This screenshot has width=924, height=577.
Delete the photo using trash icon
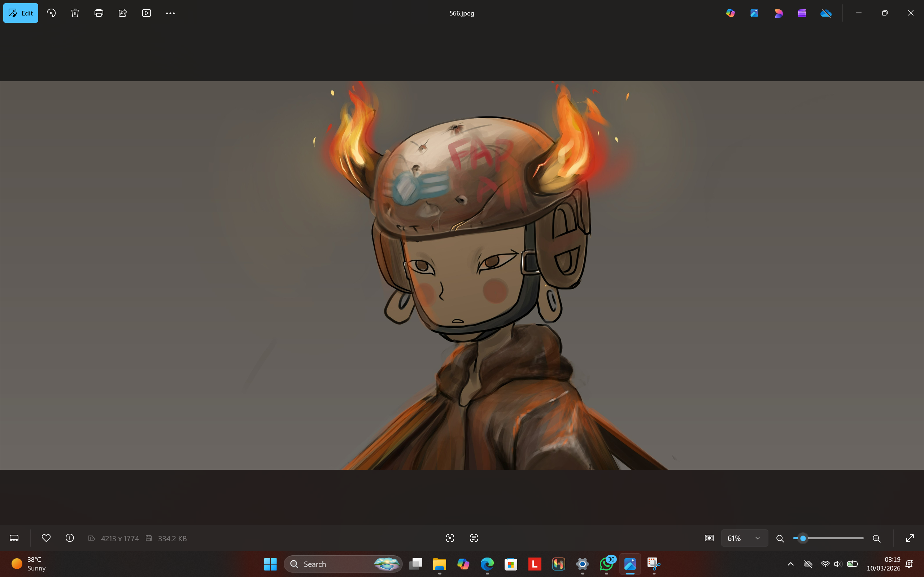[75, 13]
